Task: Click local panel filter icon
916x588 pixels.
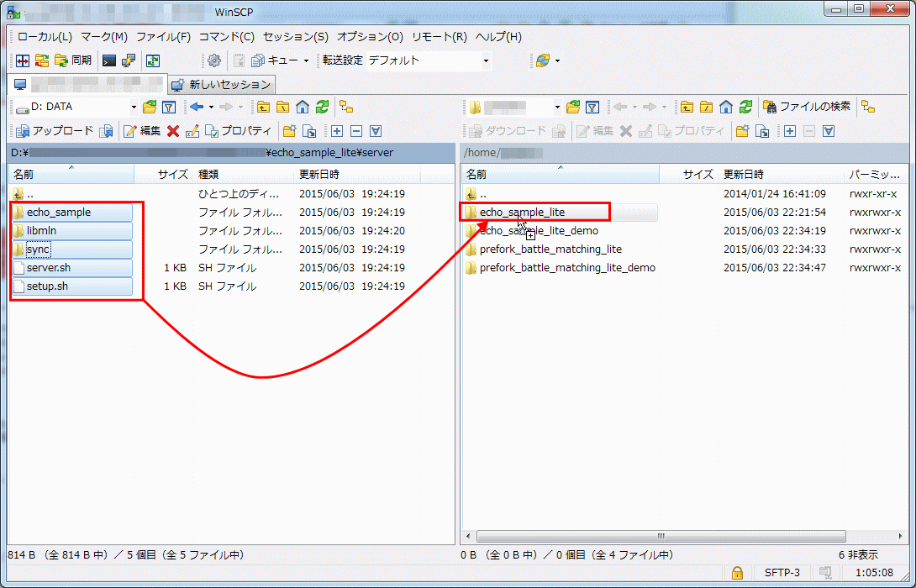Action: coord(169,107)
